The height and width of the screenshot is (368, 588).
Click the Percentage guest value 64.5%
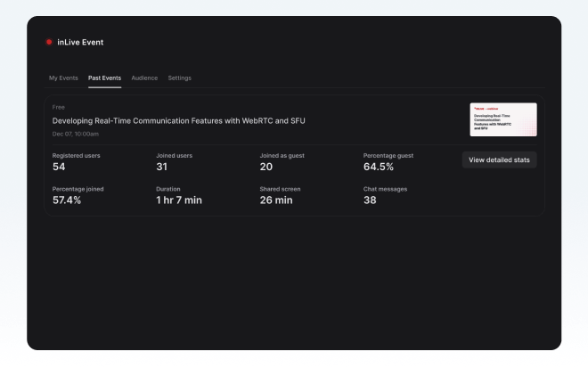point(379,167)
